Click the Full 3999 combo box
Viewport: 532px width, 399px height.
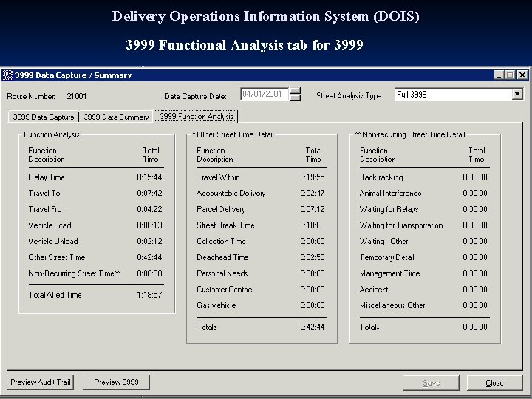pos(458,94)
